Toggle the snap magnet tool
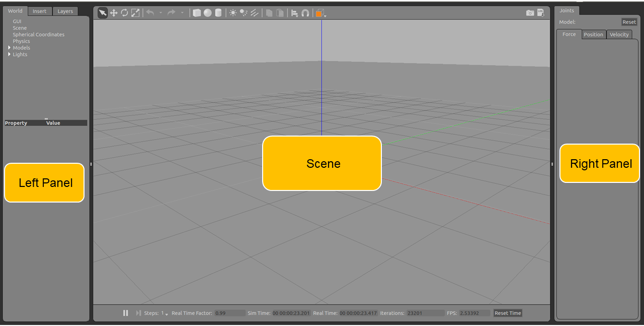This screenshot has width=644, height=326. click(x=305, y=13)
